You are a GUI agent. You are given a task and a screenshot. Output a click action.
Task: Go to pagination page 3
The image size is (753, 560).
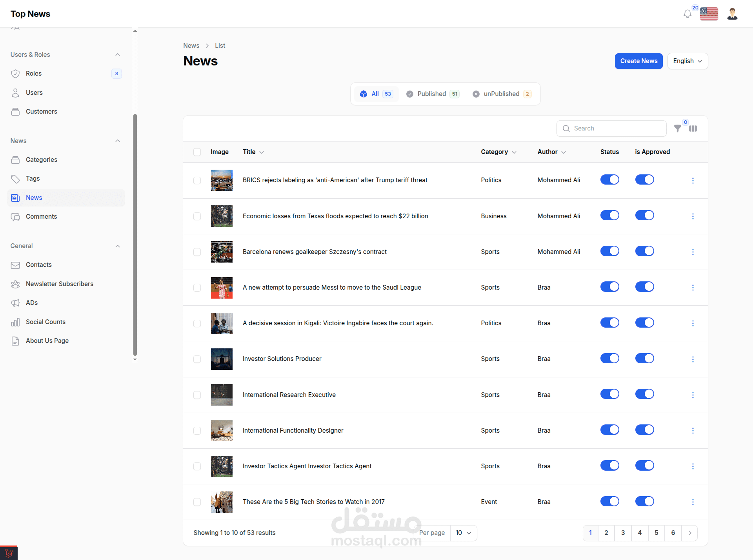tap(623, 533)
